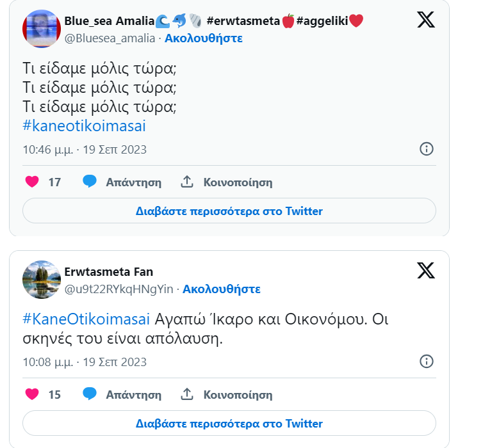
Task: Click reply bubble icon on second tweet
Action: point(90,394)
